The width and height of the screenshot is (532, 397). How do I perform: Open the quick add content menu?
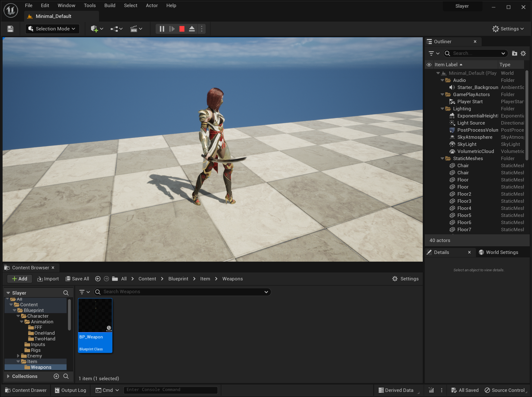(97, 29)
